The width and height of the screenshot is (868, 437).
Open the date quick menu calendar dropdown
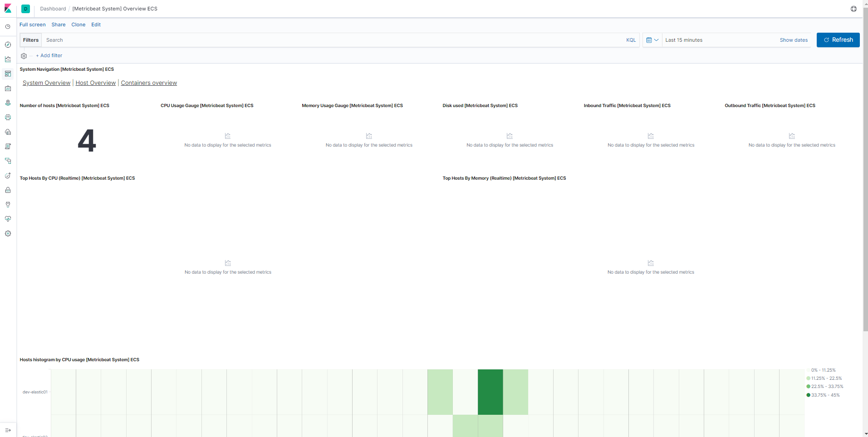coord(652,40)
